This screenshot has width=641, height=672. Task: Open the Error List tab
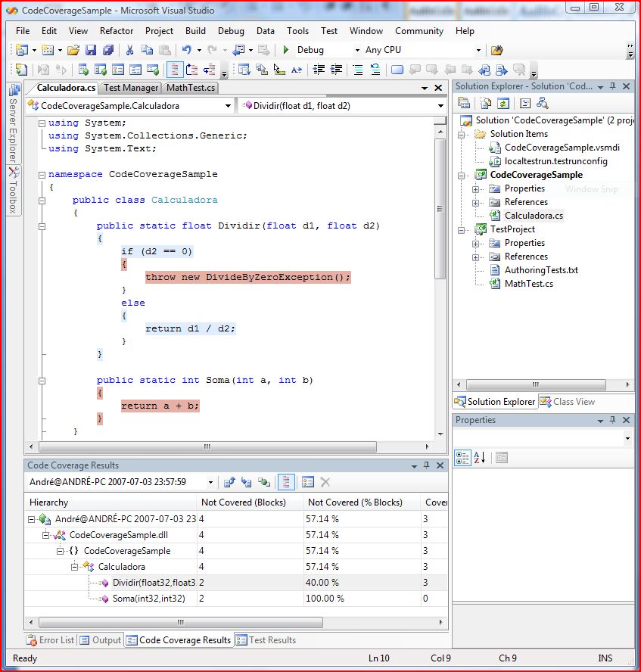(51, 640)
